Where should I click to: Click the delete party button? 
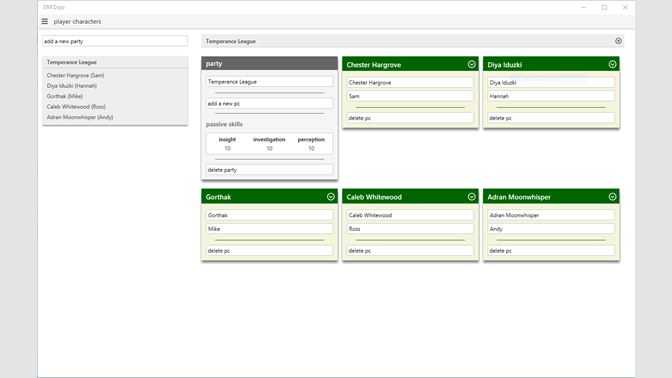(269, 170)
